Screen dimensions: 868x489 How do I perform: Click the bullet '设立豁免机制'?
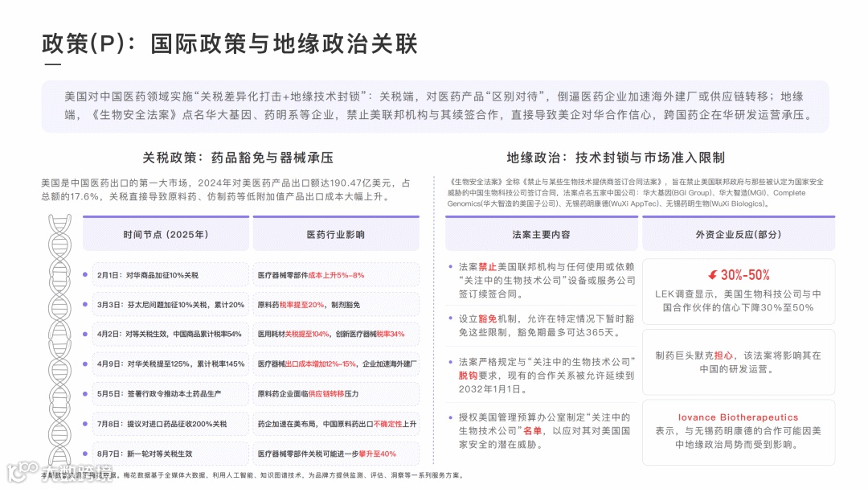547,326
